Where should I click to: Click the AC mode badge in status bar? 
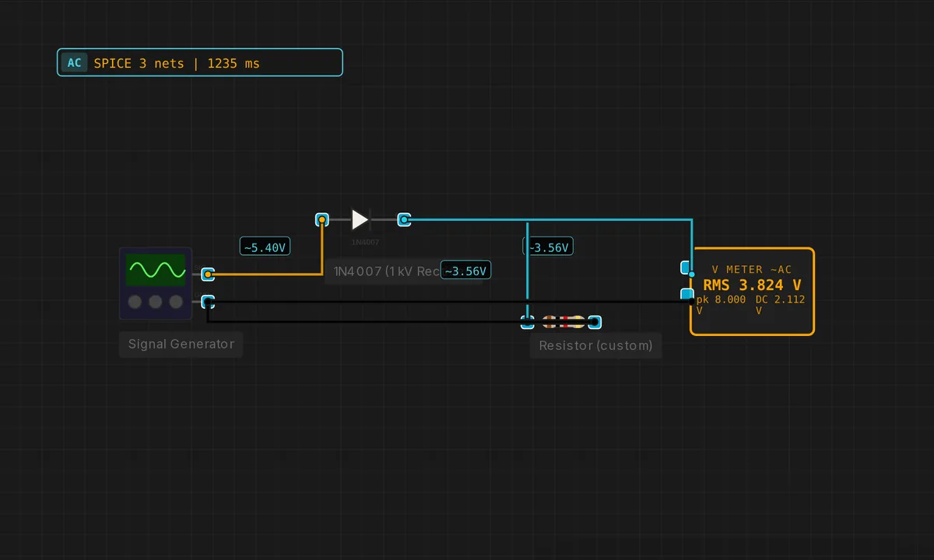74,63
